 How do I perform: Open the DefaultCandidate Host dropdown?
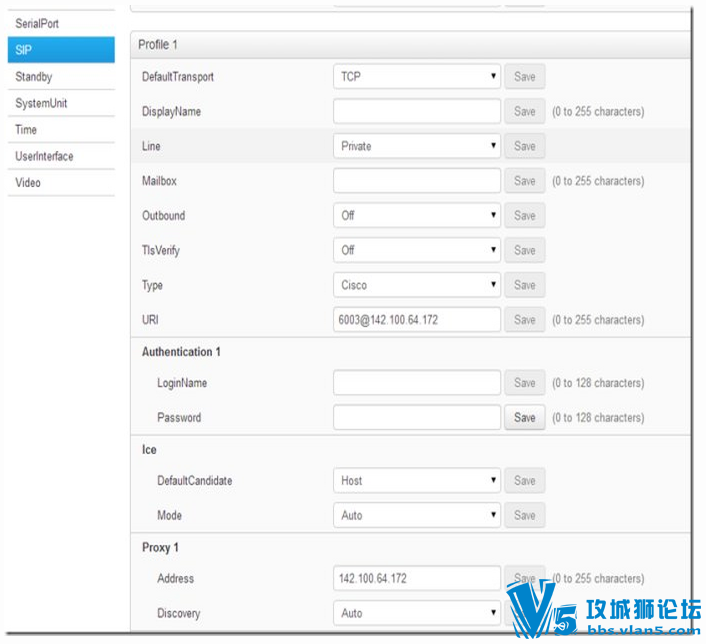[x=417, y=481]
